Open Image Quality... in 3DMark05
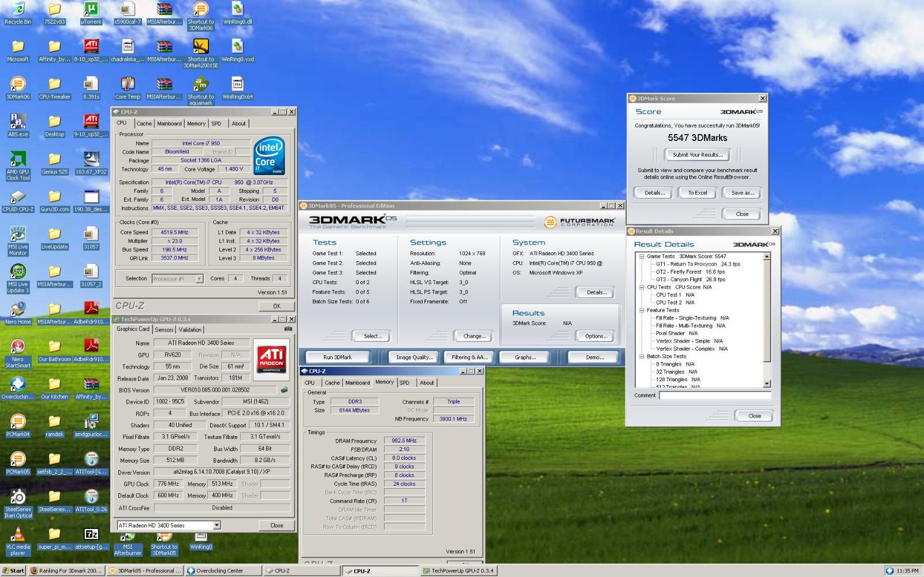 coord(414,358)
